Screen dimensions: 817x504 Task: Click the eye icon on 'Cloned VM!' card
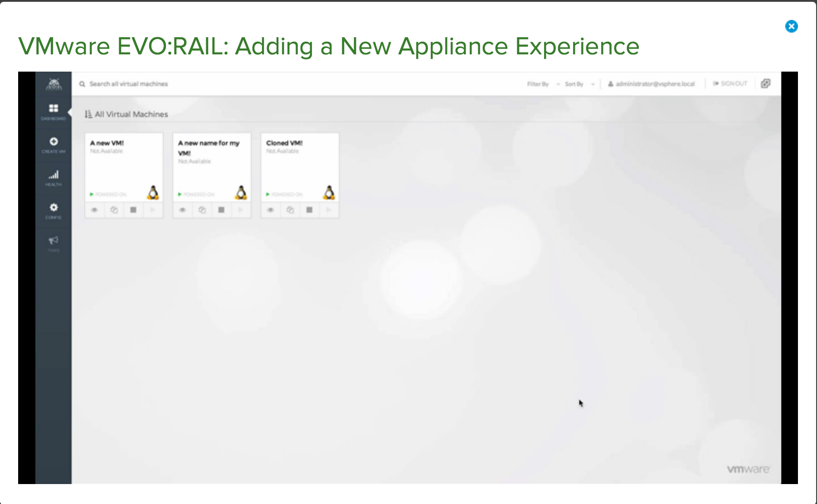[x=270, y=210]
